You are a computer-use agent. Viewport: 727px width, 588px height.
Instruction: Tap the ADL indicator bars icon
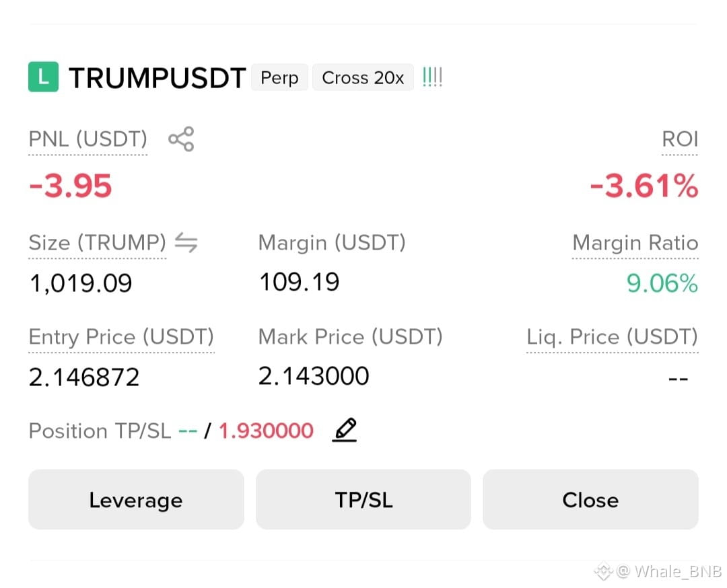(432, 77)
